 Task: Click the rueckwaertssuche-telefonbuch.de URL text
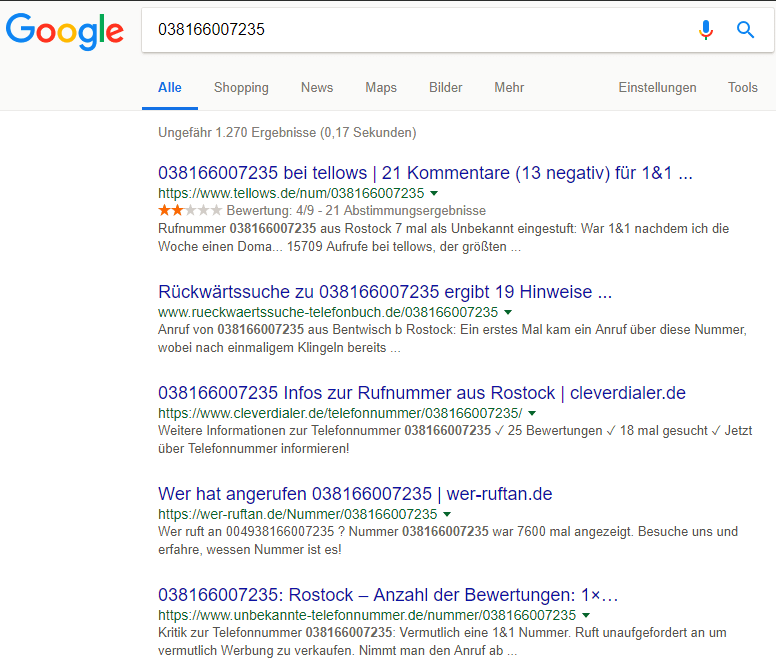(x=328, y=312)
